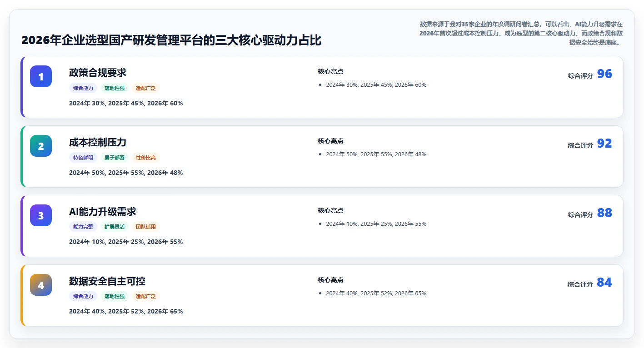The image size is (644, 348).
Task: Click the rank 4 number badge
Action: 41,285
